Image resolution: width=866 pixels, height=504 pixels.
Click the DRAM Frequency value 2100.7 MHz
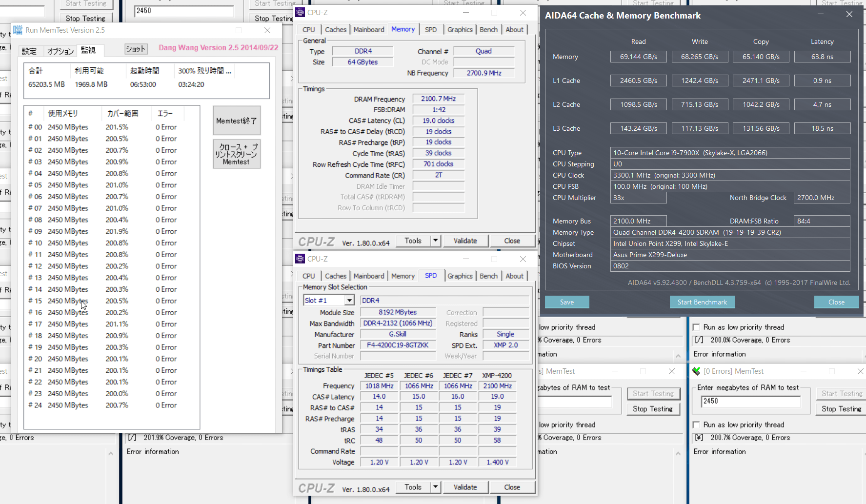click(x=439, y=99)
